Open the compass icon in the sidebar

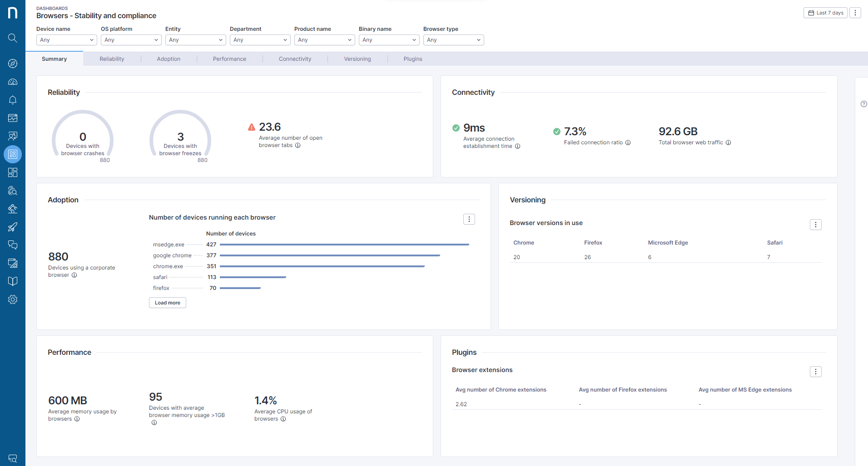pyautogui.click(x=13, y=64)
